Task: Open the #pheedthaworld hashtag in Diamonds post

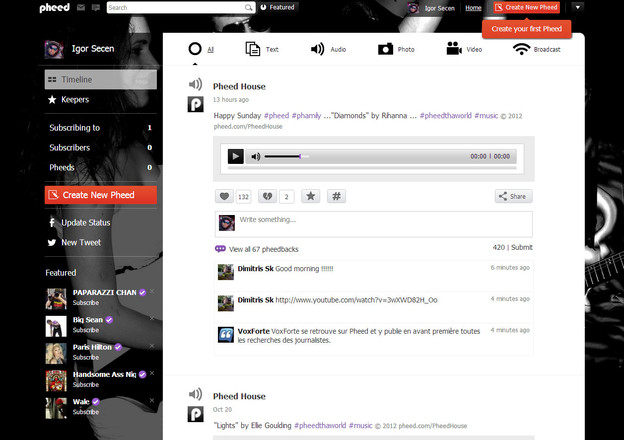Action: click(446, 116)
